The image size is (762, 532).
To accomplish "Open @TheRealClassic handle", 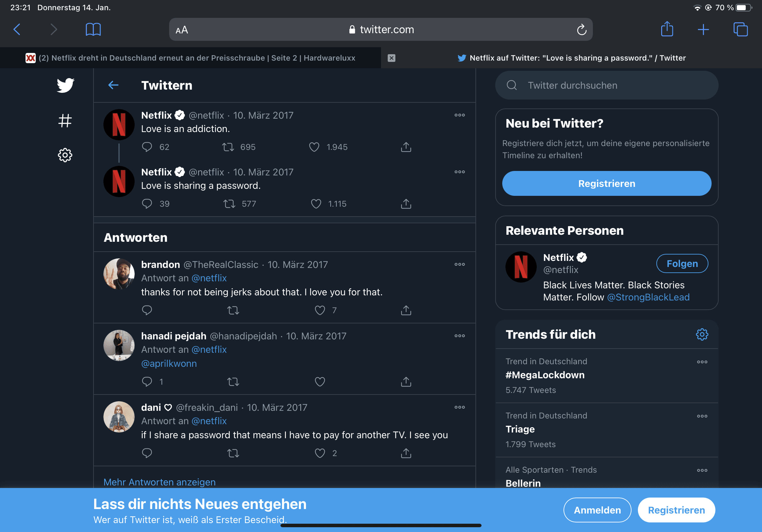I will click(221, 264).
